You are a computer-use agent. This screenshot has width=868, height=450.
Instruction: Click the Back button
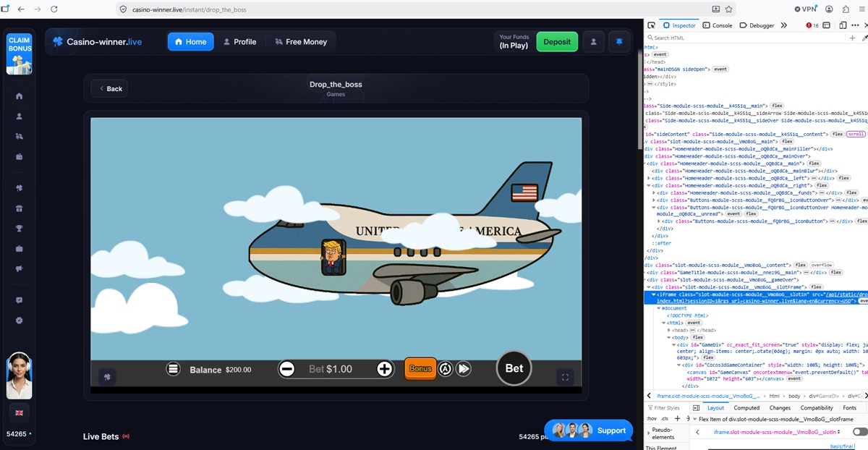pyautogui.click(x=110, y=89)
